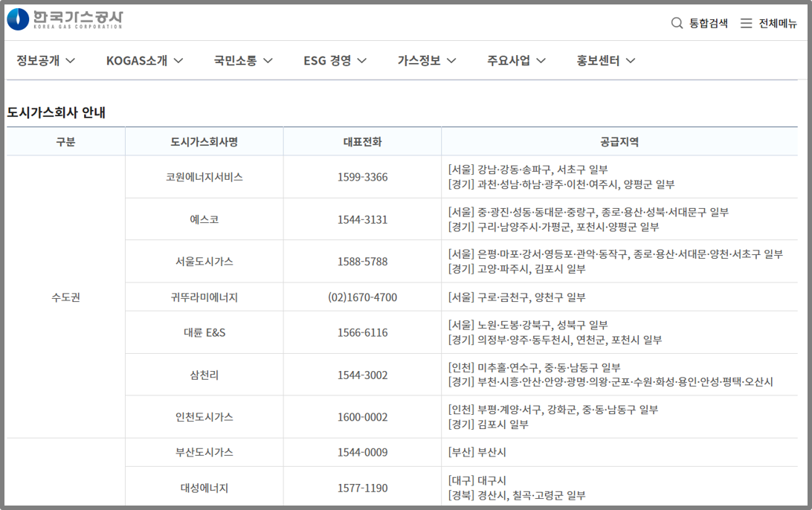Click phone number 1566-6116
Viewport: 812px width, 510px height.
(363, 332)
